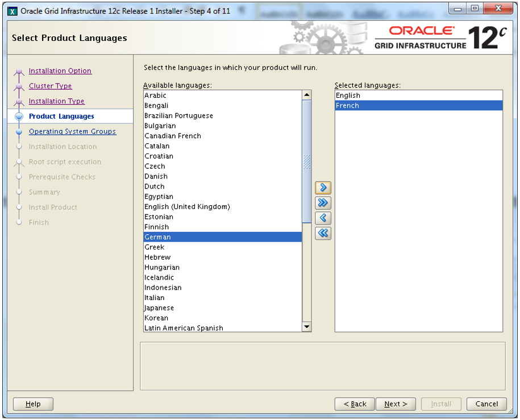Select Bengali in Available languages
This screenshot has width=520, height=420.
(223, 106)
